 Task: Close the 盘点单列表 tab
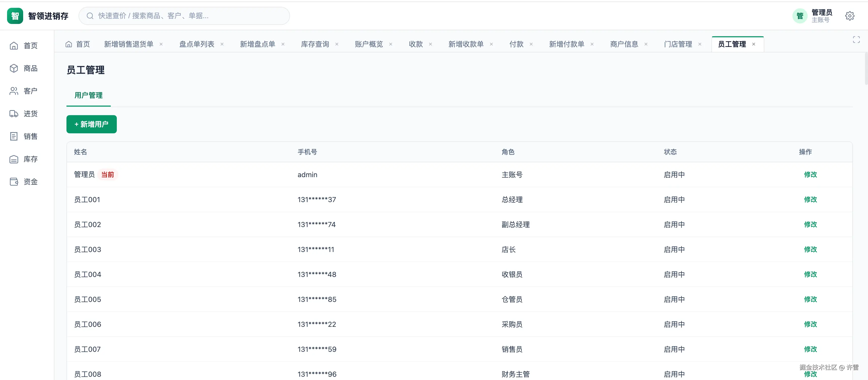[x=222, y=44]
